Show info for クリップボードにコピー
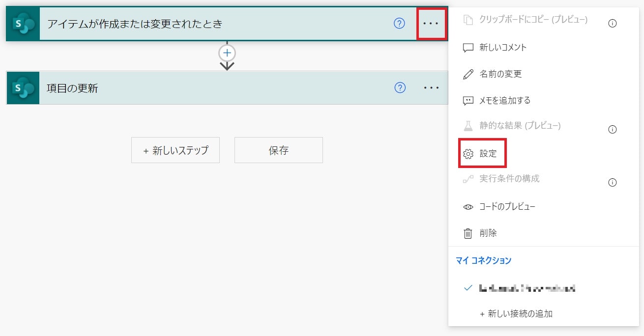 613,23
